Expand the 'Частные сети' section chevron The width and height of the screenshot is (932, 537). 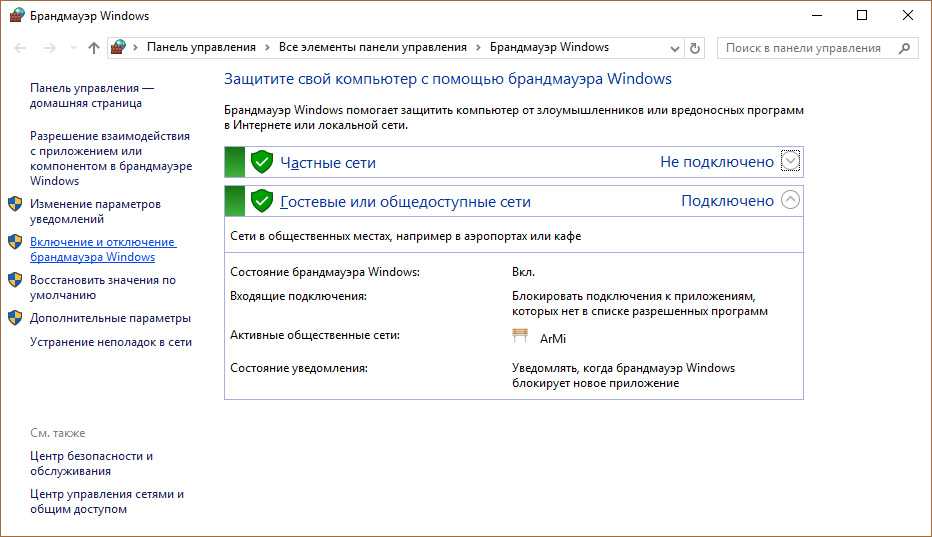[x=790, y=161]
